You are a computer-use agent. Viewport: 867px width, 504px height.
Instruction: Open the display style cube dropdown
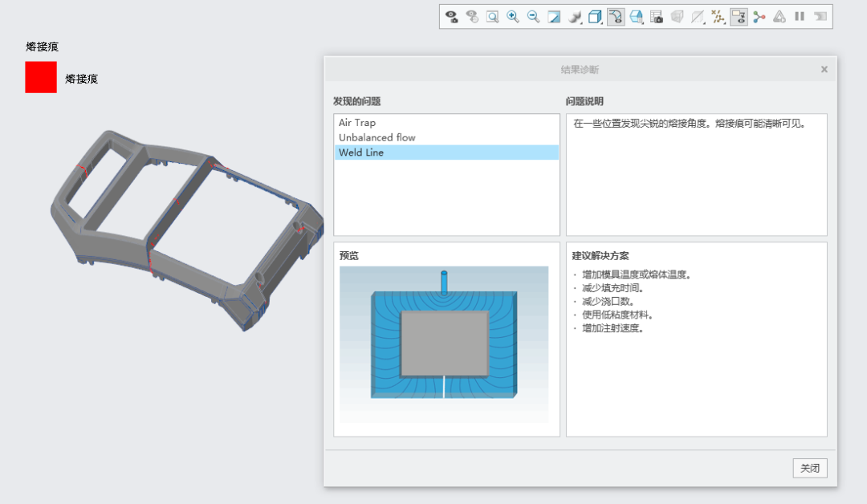(x=595, y=17)
